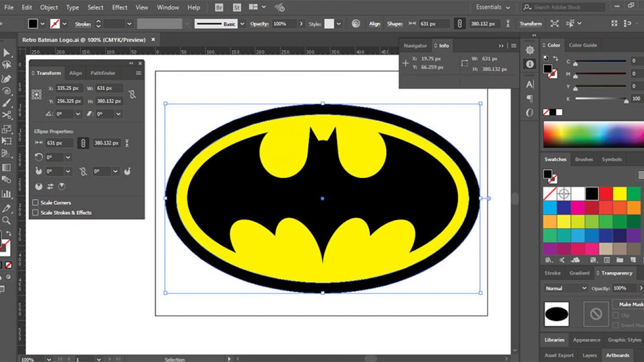
Task: Click the Align button in control bar
Action: pos(375,24)
